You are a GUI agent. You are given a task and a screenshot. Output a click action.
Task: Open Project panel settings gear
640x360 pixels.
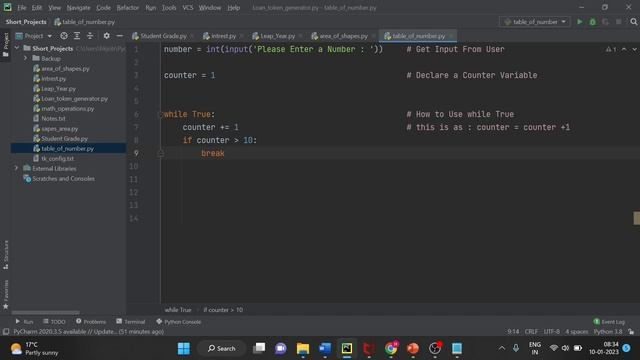pos(107,36)
